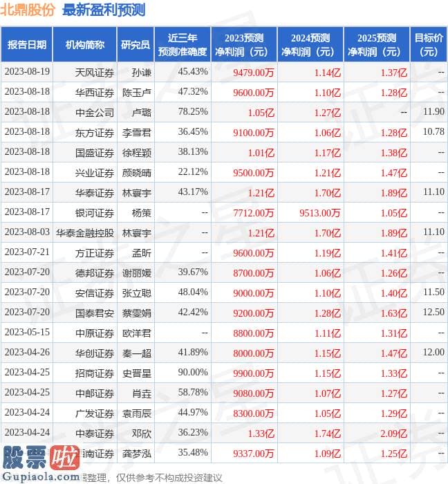The height and width of the screenshot is (484, 448).
Task: Click target price 10.78
Action: pyautogui.click(x=433, y=131)
